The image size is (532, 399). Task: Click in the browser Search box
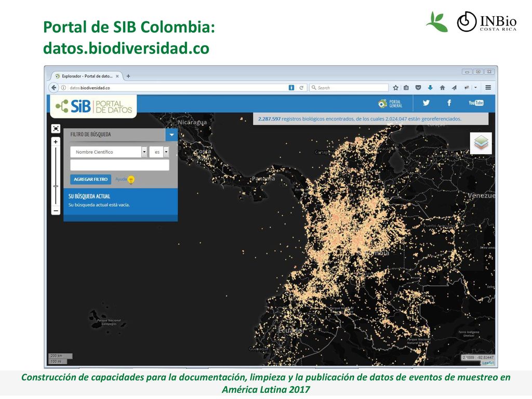(349, 87)
